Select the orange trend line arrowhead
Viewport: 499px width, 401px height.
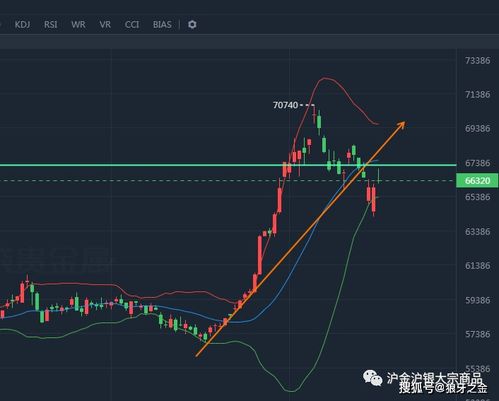tap(401, 125)
